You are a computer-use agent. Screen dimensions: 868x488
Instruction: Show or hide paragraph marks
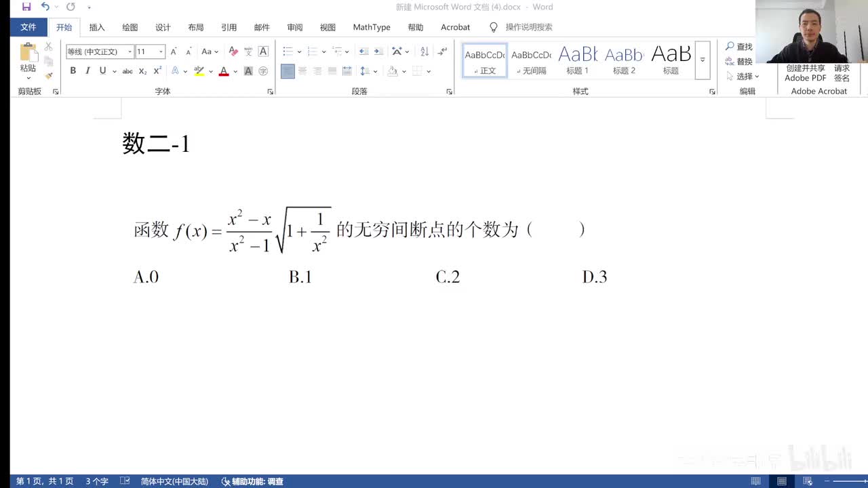tap(442, 52)
